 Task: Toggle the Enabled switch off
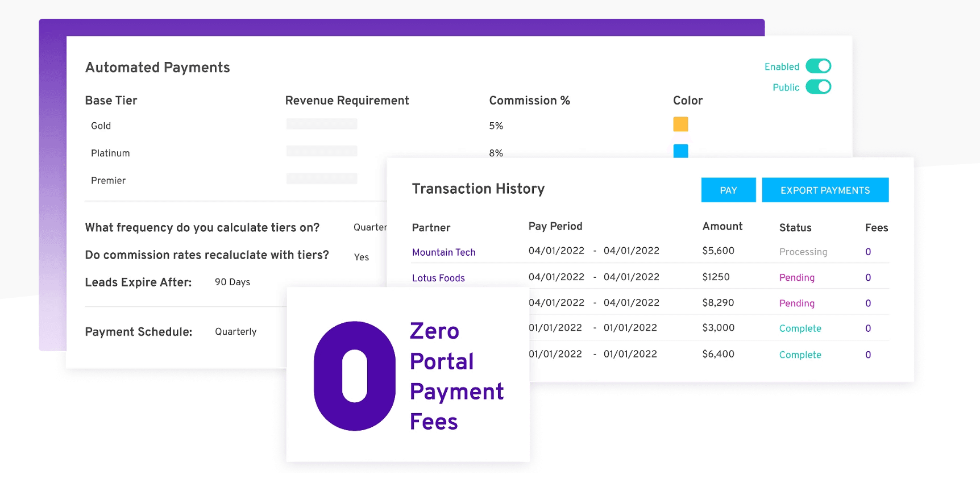pyautogui.click(x=818, y=66)
